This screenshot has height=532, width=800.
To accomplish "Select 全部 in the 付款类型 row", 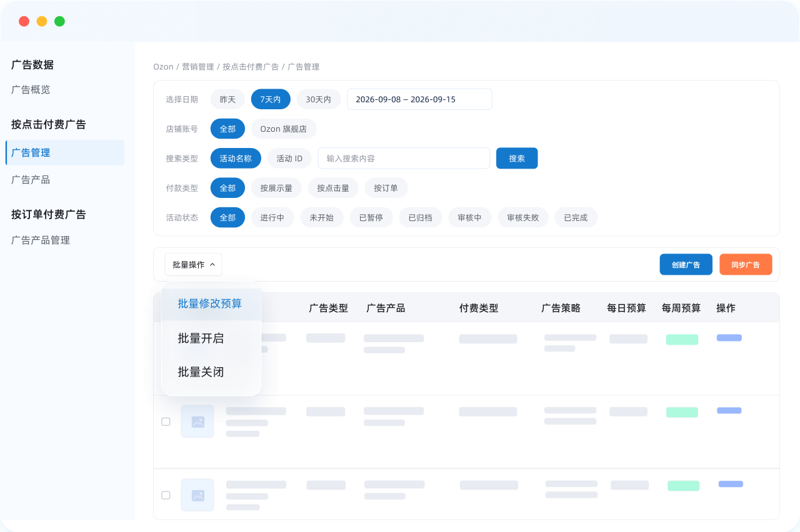I will coord(227,188).
